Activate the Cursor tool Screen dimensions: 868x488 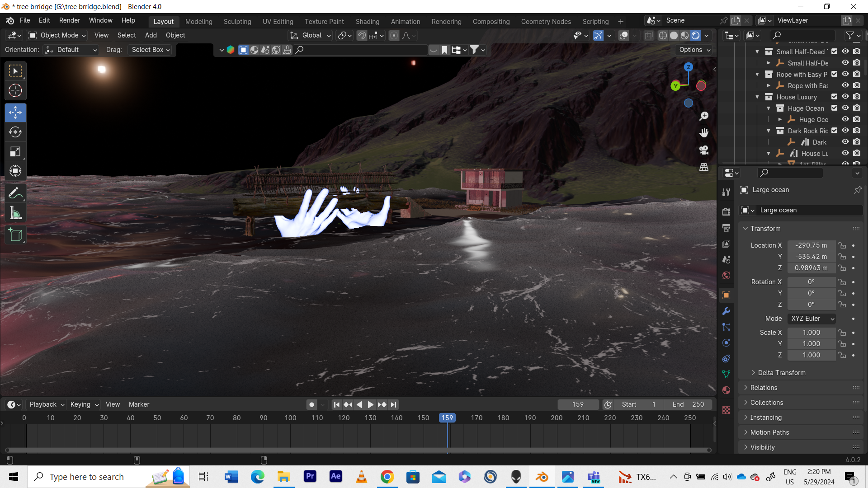coord(15,91)
